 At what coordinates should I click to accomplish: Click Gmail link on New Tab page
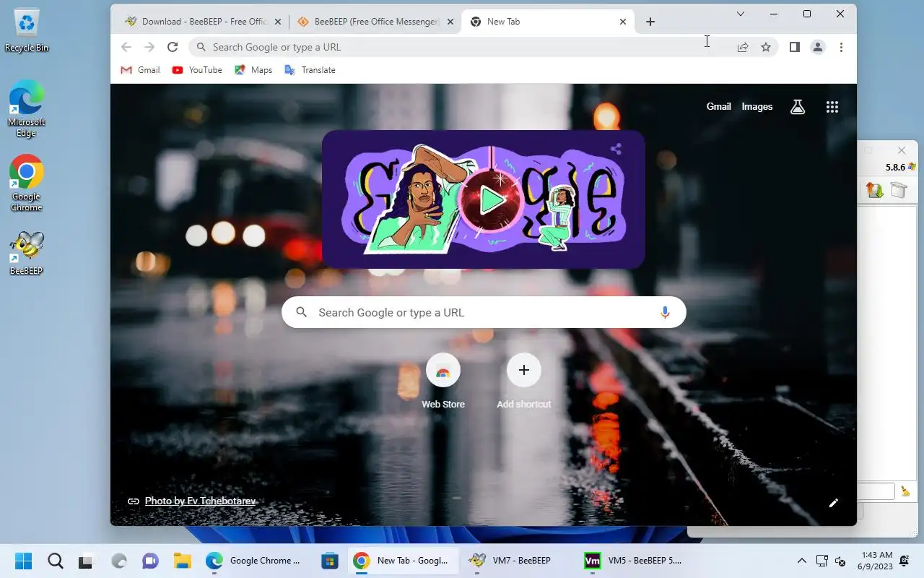718,106
